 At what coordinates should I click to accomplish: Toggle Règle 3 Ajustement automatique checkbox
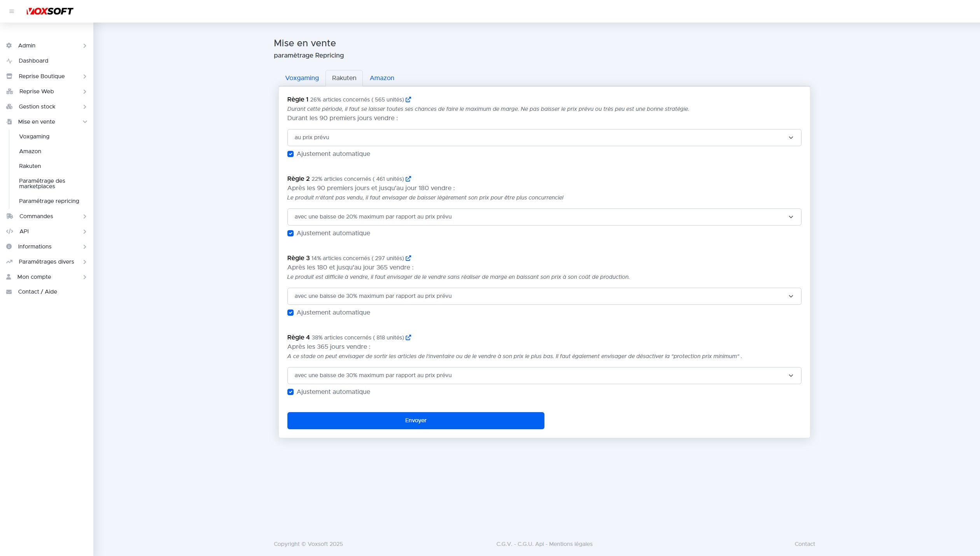[290, 313]
